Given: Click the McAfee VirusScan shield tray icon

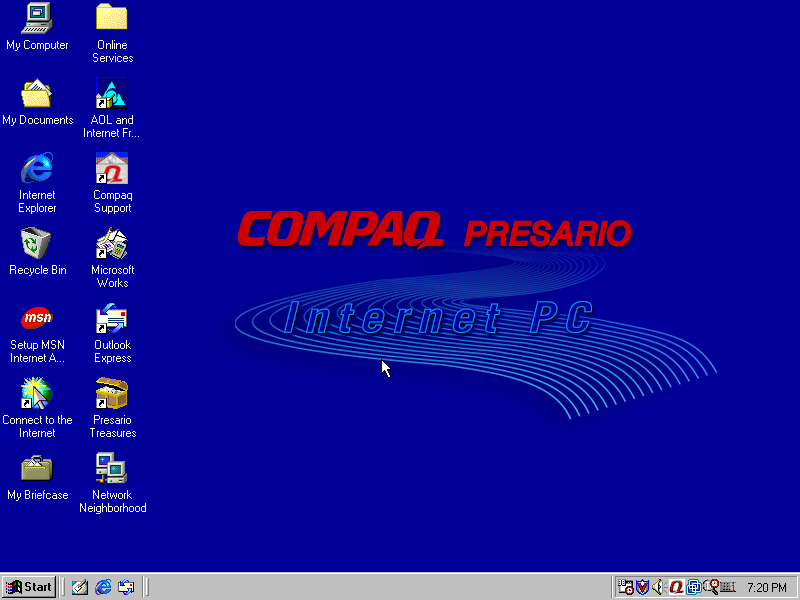Looking at the screenshot, I should point(642,587).
